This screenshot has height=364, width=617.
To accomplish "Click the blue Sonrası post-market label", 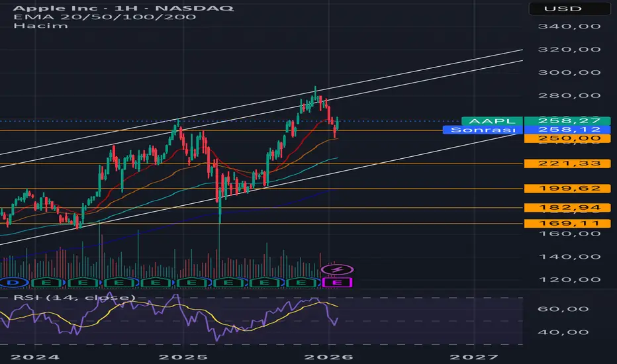I will coord(483,130).
